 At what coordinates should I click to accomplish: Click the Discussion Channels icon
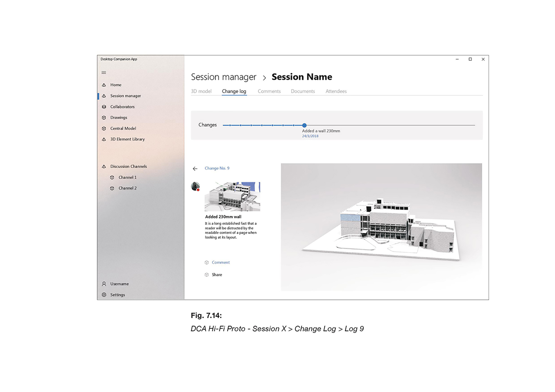[104, 166]
